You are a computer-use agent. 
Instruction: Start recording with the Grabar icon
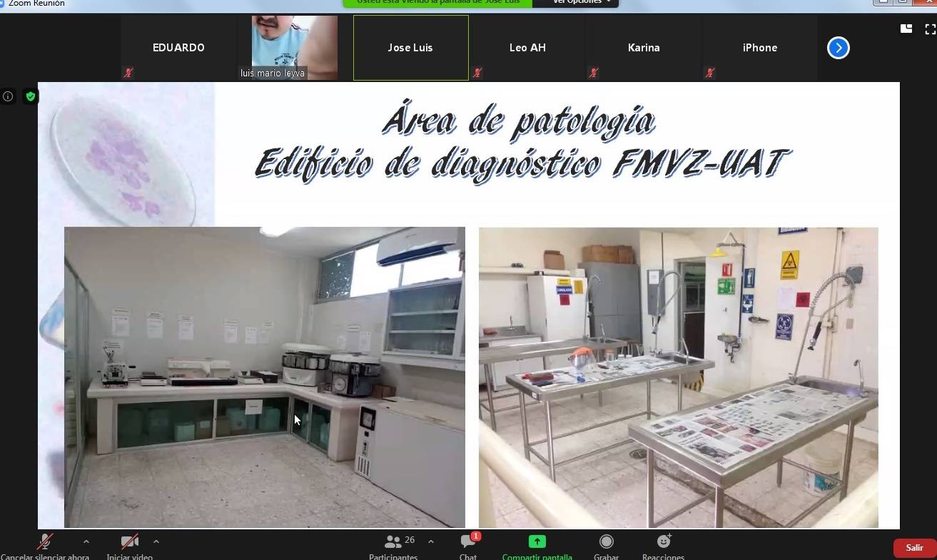click(x=606, y=542)
